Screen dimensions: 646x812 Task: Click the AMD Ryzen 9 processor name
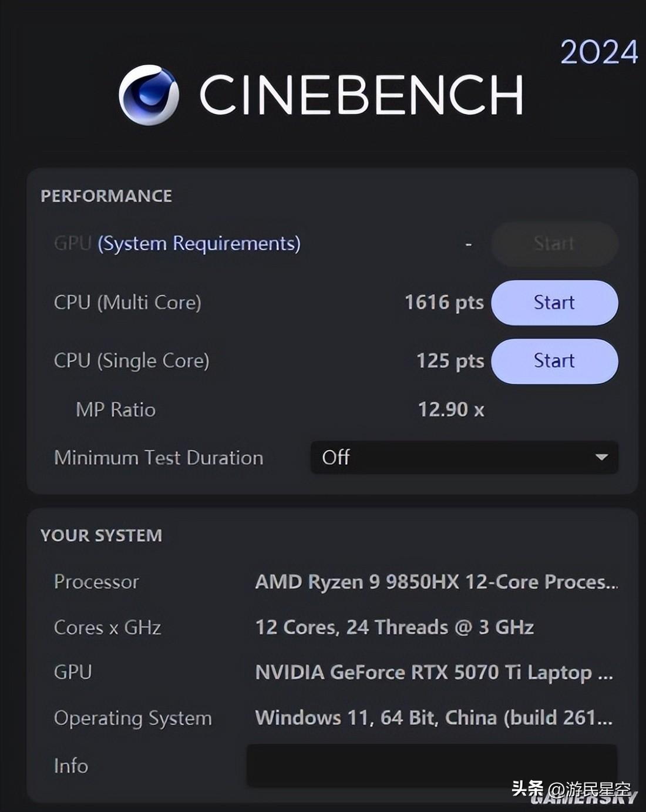(436, 582)
